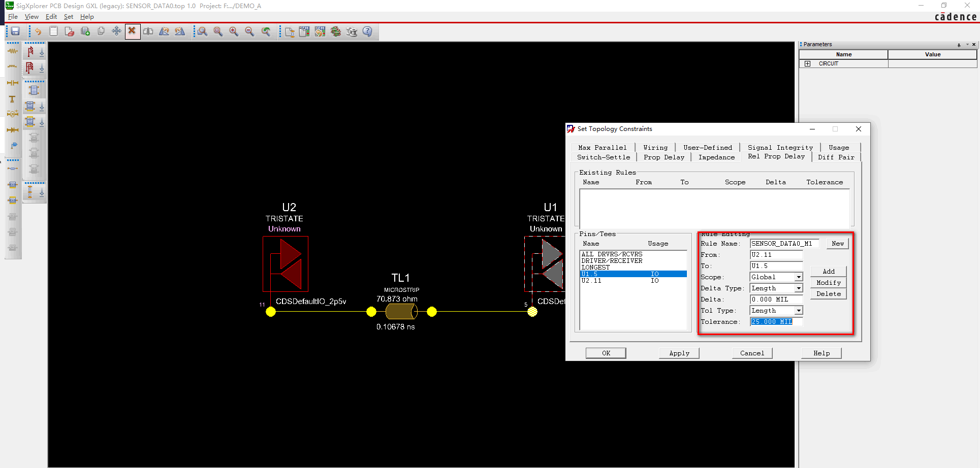
Task: Select U2.11 in the Pins/Tees list
Action: click(x=633, y=281)
